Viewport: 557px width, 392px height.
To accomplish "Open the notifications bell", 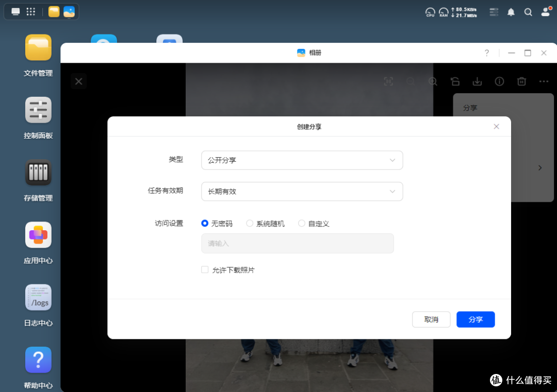I will tap(511, 12).
